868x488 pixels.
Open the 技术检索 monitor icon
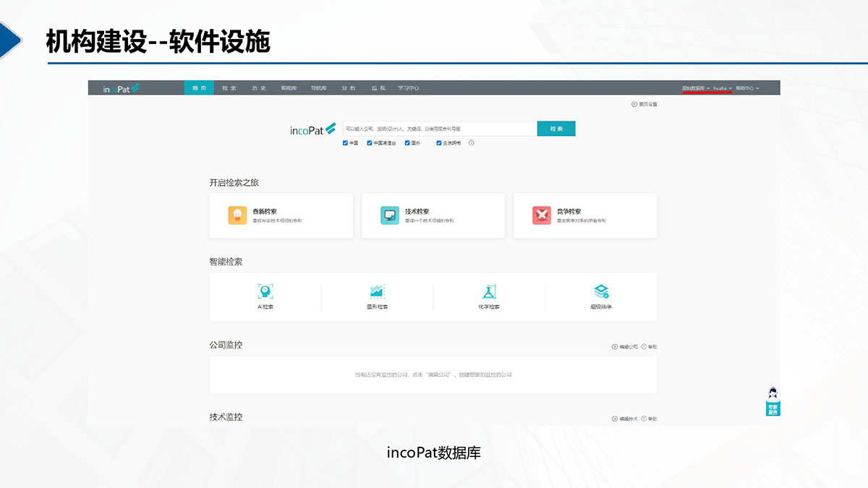click(390, 215)
